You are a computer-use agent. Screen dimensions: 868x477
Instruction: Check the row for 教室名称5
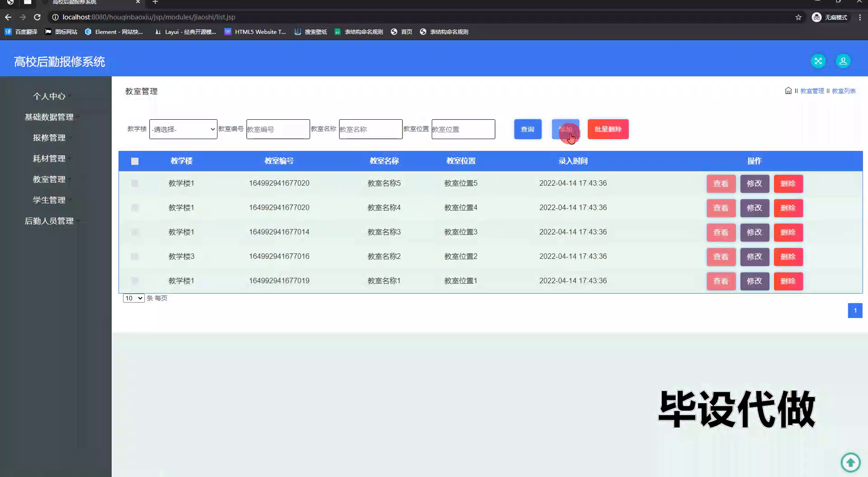point(135,183)
